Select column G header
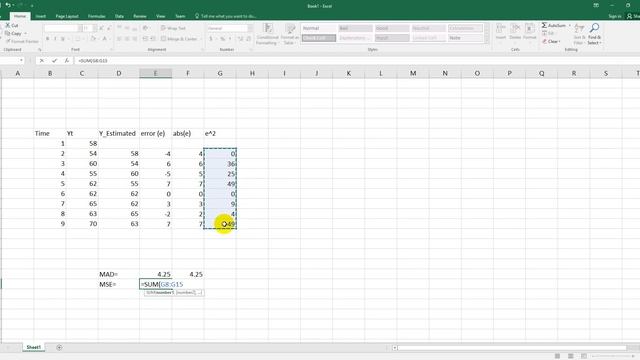 coord(220,73)
